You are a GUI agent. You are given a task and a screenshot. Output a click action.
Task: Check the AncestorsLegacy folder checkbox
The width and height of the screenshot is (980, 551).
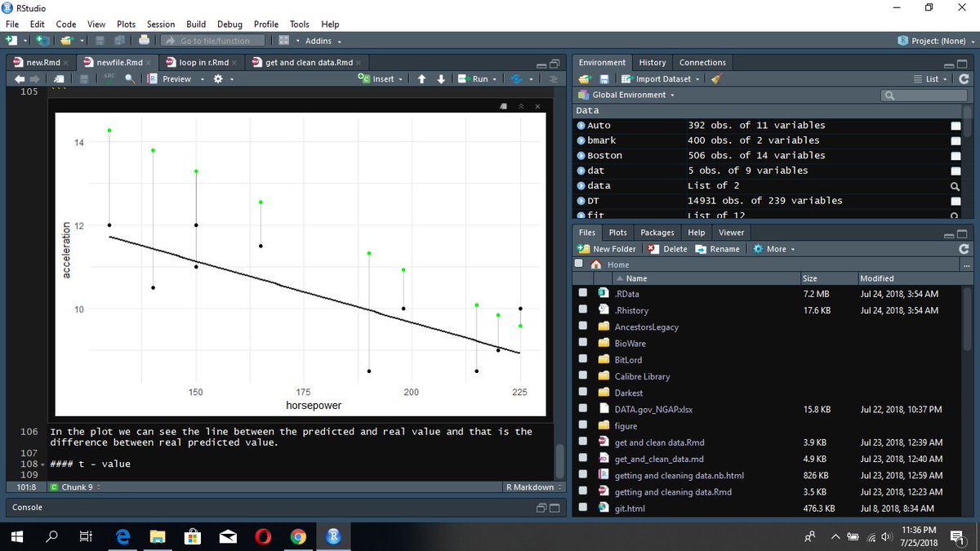tap(583, 327)
